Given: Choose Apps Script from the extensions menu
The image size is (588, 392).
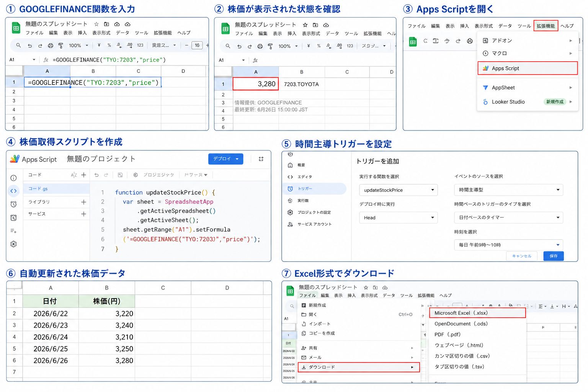Looking at the screenshot, I should click(528, 69).
